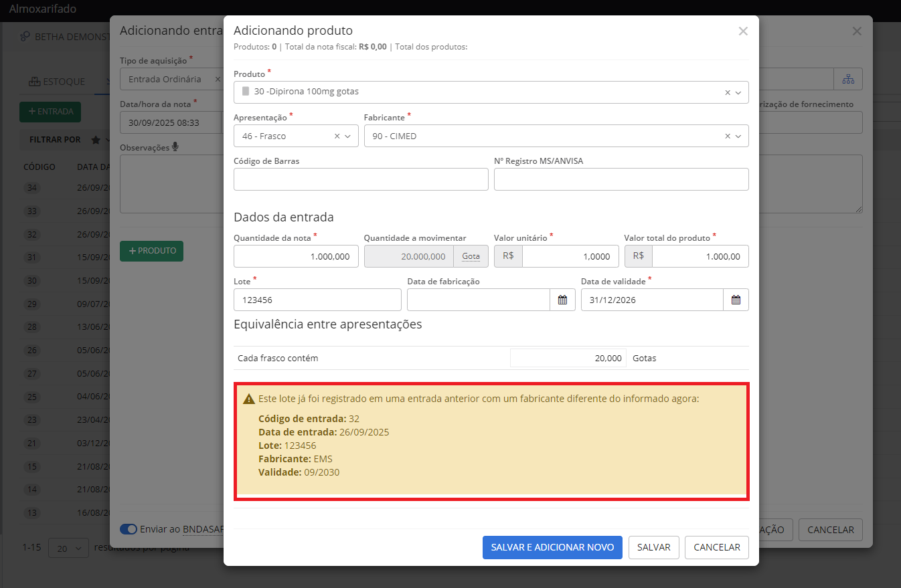Image resolution: width=901 pixels, height=588 pixels.
Task: Clear the Apresentação selection with the x icon
Action: pos(337,136)
